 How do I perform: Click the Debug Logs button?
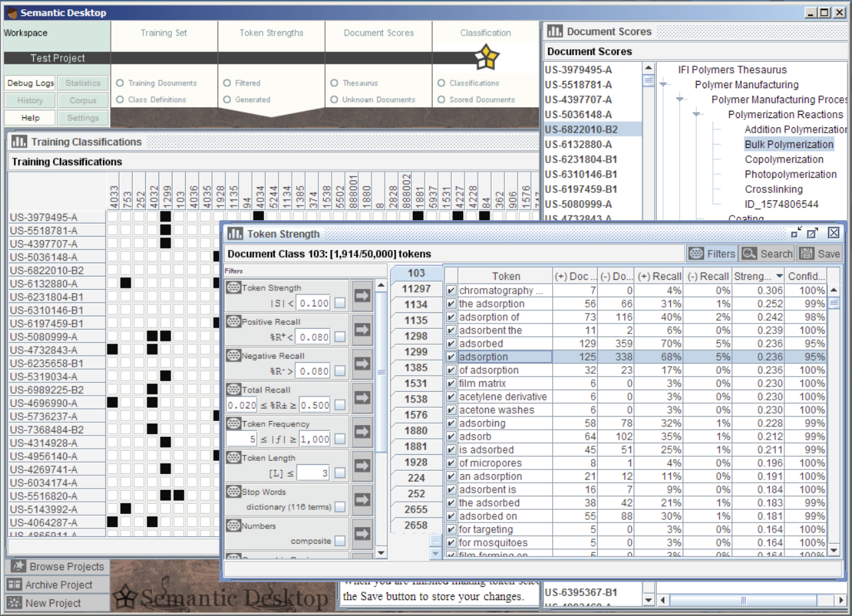[x=31, y=83]
